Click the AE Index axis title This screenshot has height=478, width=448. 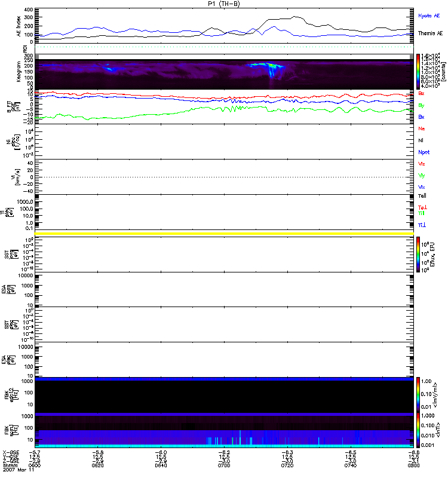point(19,26)
